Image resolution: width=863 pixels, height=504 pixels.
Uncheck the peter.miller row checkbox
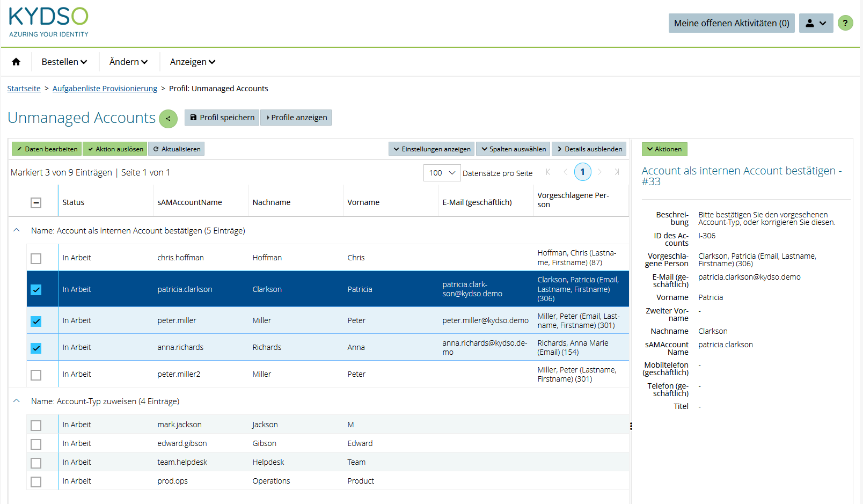pyautogui.click(x=36, y=322)
